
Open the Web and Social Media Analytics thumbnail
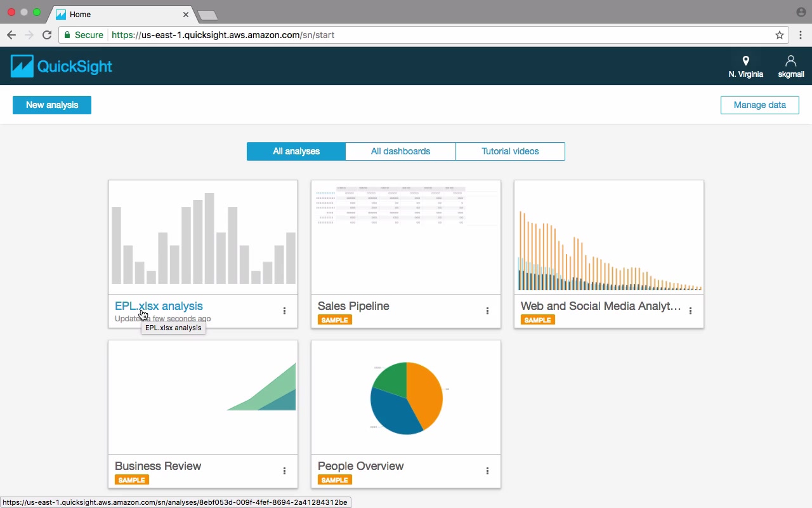609,237
